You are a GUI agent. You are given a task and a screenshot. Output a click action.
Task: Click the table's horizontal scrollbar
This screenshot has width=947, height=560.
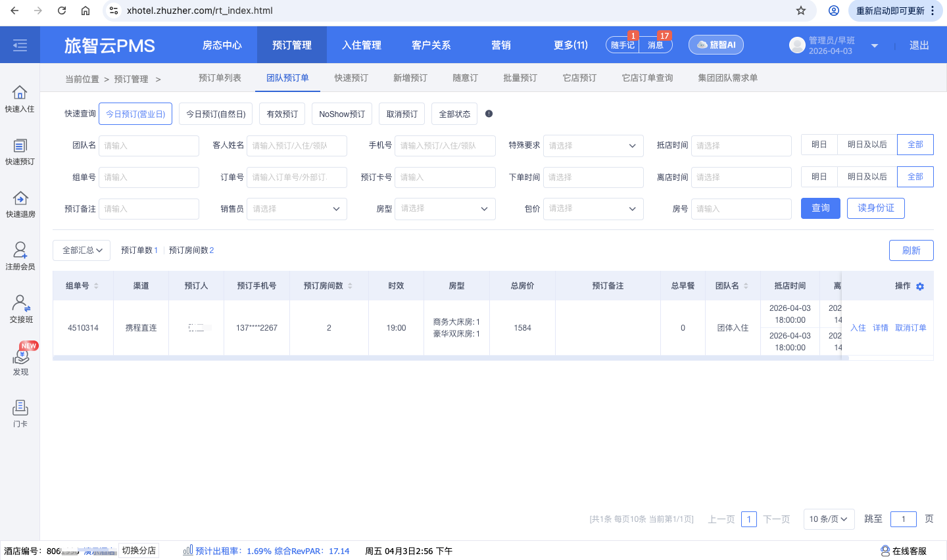(450, 358)
